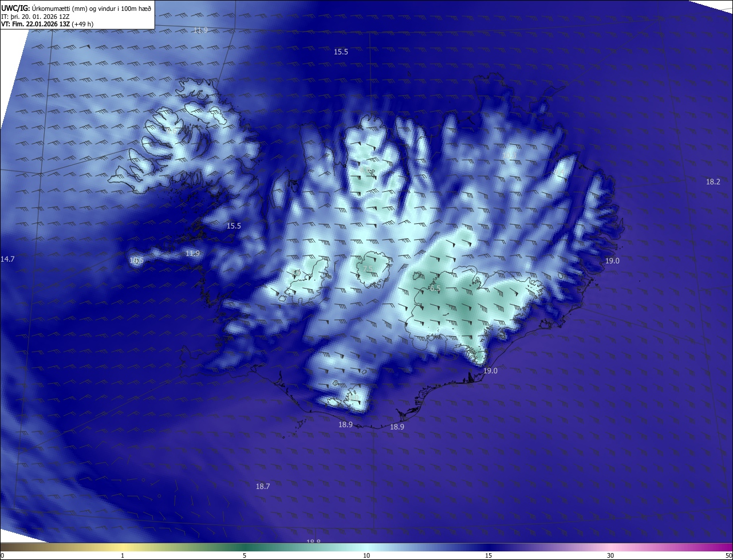Click colorbar tick label "0"
This screenshot has height=560, width=733.
click(2, 555)
